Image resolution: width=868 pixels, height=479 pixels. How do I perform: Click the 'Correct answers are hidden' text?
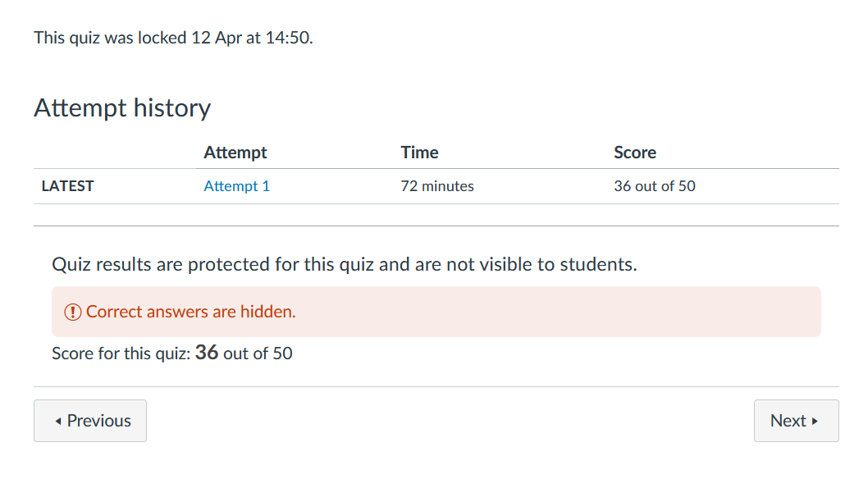pos(190,312)
